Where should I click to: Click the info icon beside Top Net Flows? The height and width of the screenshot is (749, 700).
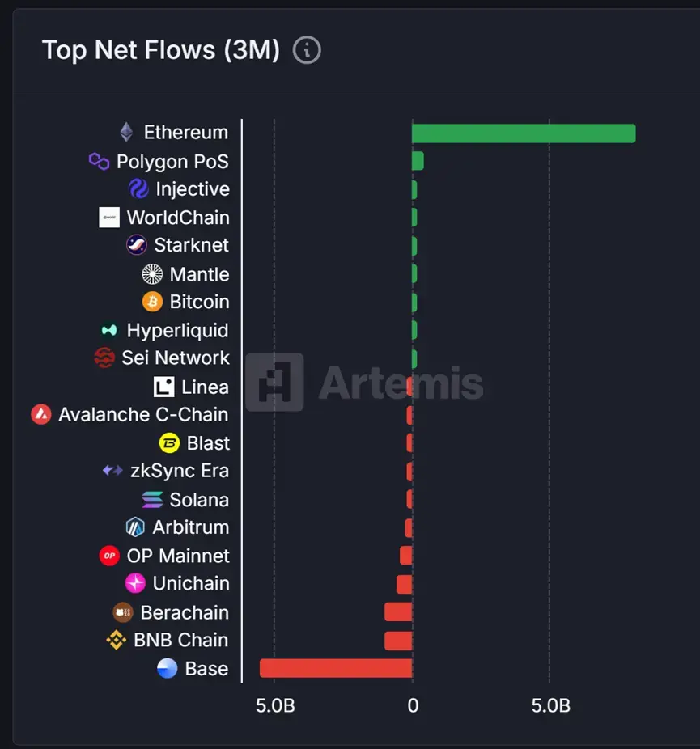click(307, 50)
